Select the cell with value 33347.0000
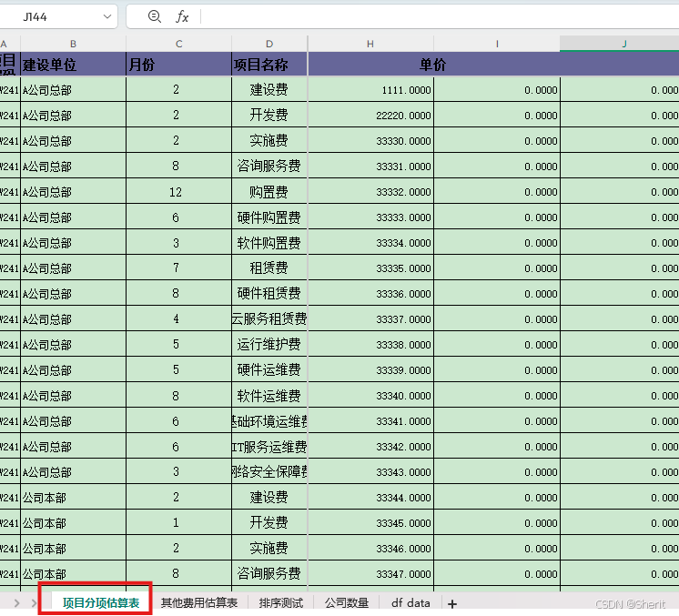 370,573
